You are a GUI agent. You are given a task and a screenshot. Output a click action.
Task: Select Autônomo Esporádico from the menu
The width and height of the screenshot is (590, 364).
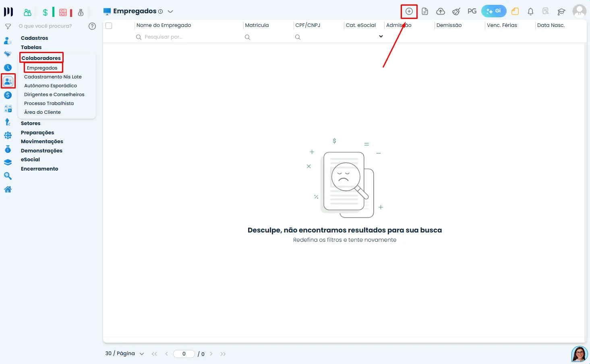point(50,85)
